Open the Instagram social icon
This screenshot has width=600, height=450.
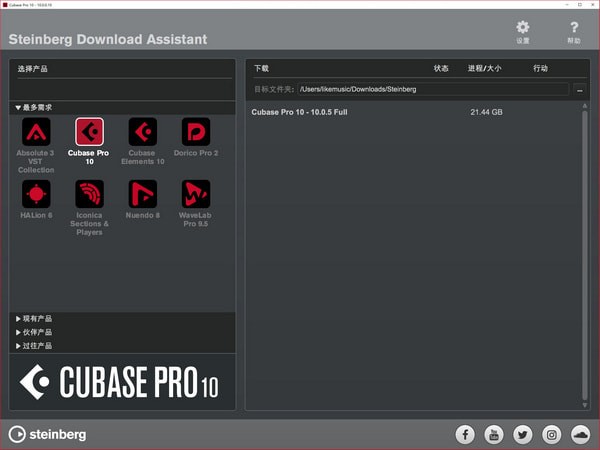coord(551,434)
